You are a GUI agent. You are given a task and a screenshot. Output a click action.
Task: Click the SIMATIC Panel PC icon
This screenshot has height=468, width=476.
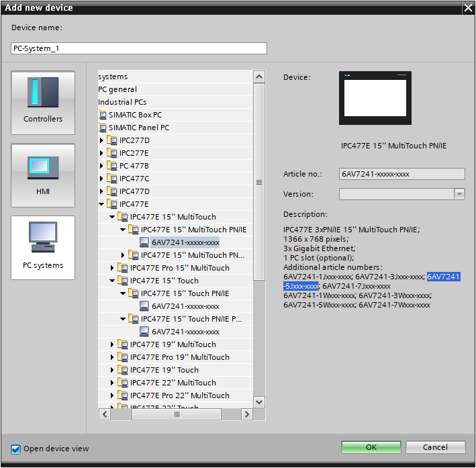pos(103,128)
